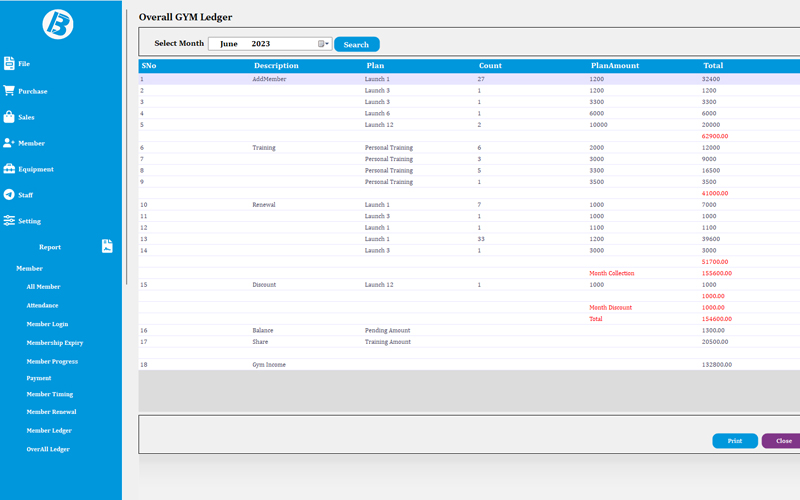
Task: Click the 32400 total in row 1
Action: 711,79
